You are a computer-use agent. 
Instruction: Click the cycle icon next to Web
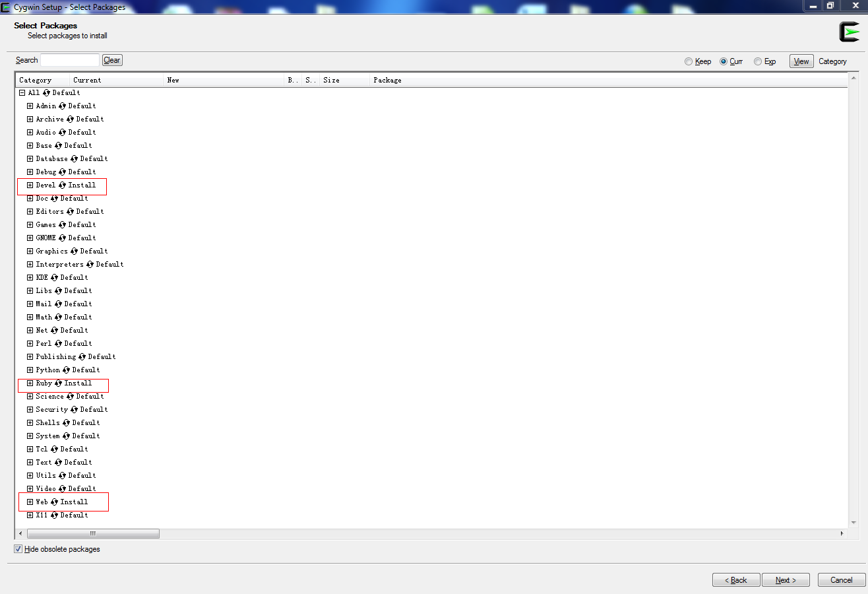(54, 502)
